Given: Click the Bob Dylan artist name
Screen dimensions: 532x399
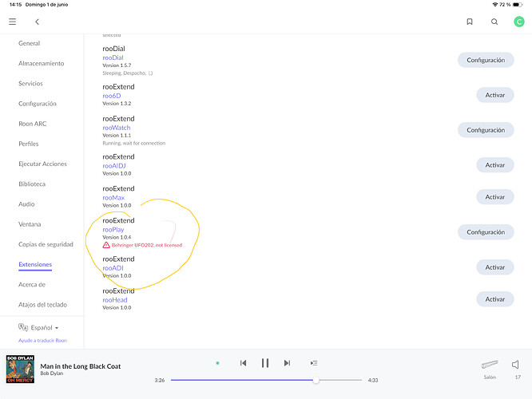Looking at the screenshot, I should (52, 373).
